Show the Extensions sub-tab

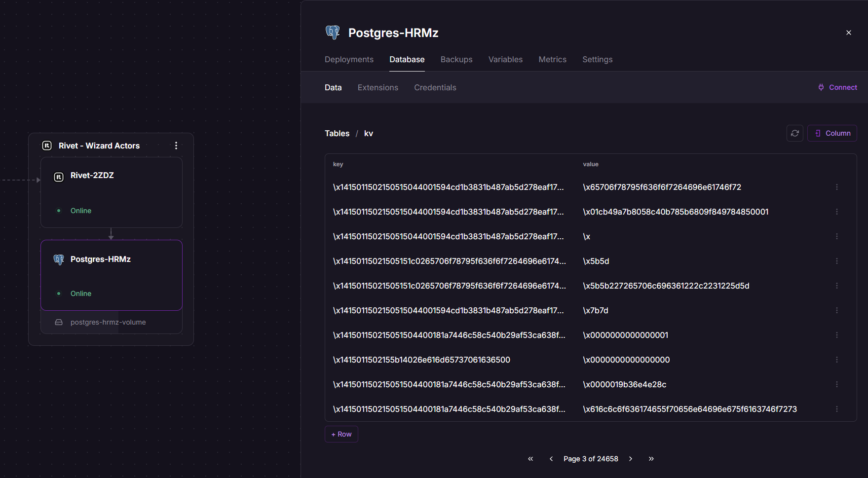click(x=377, y=87)
